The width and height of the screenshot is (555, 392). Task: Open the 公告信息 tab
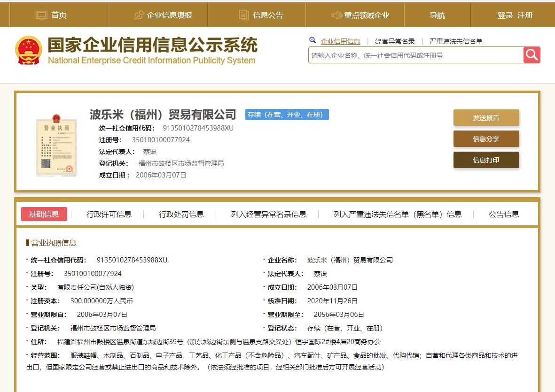click(x=503, y=214)
